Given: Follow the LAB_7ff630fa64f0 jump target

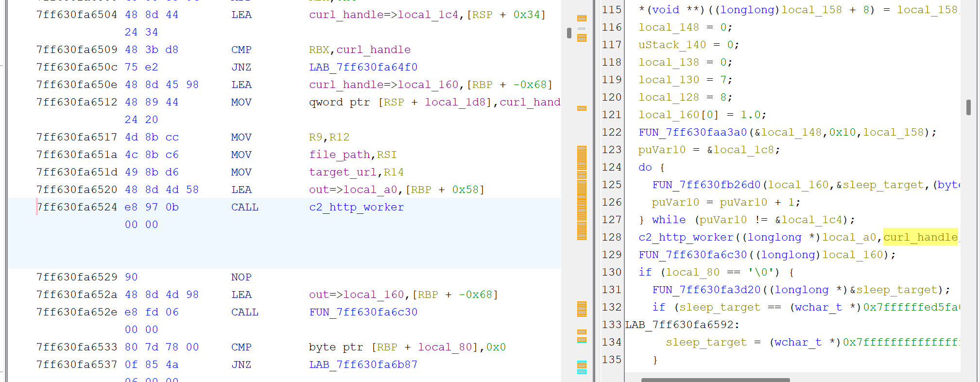Looking at the screenshot, I should (363, 67).
